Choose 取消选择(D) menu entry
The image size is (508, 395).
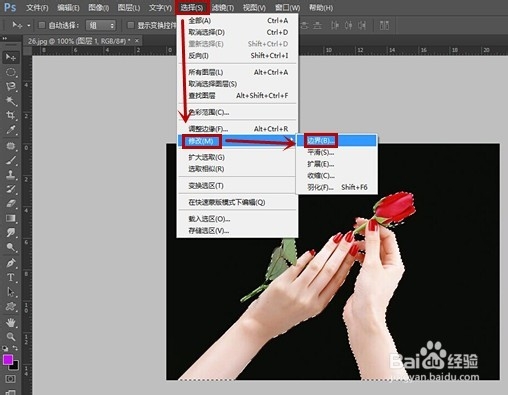pos(238,32)
